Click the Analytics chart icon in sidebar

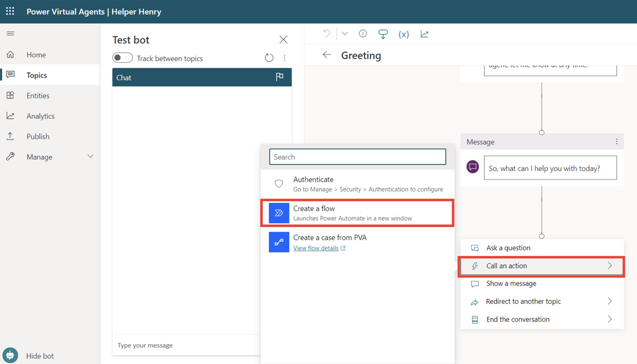[x=10, y=116]
